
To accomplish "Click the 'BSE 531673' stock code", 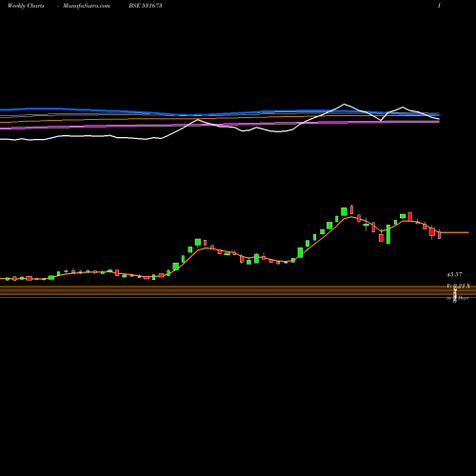I will point(146,6).
